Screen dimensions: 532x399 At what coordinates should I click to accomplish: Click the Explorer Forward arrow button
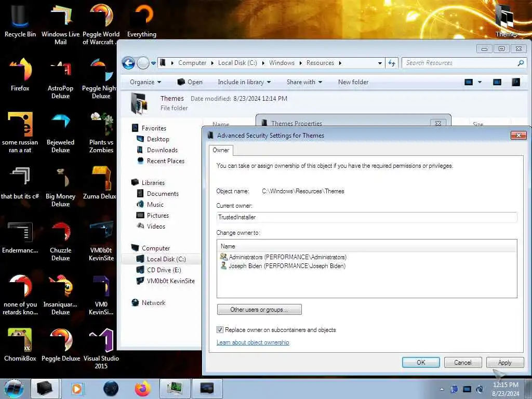click(143, 63)
